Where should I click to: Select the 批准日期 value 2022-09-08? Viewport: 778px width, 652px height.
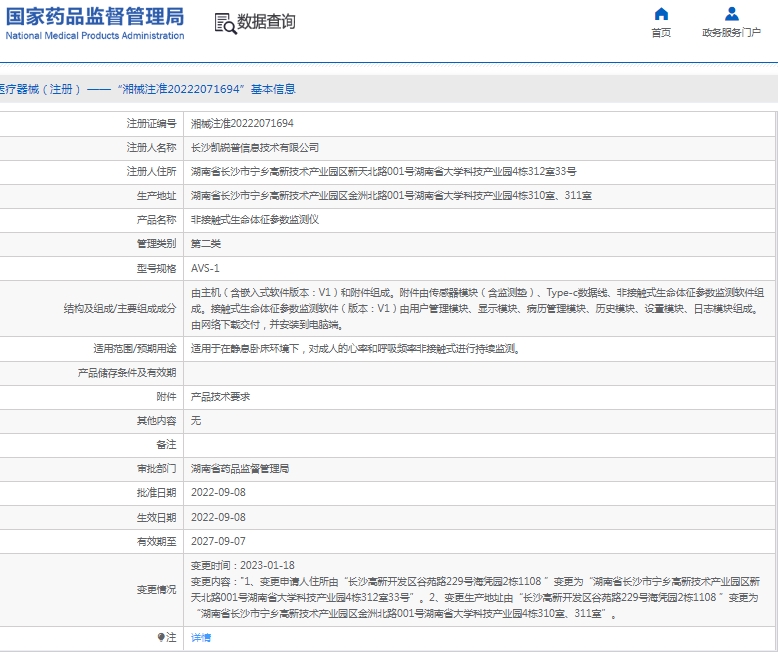tap(218, 493)
